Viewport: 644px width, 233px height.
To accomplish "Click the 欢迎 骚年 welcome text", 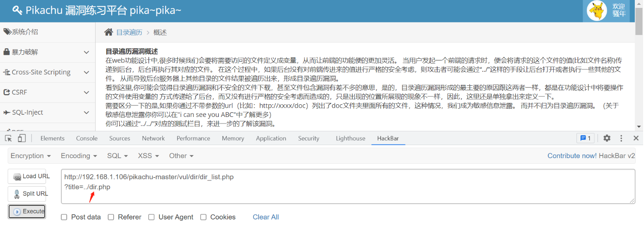I will point(619,10).
